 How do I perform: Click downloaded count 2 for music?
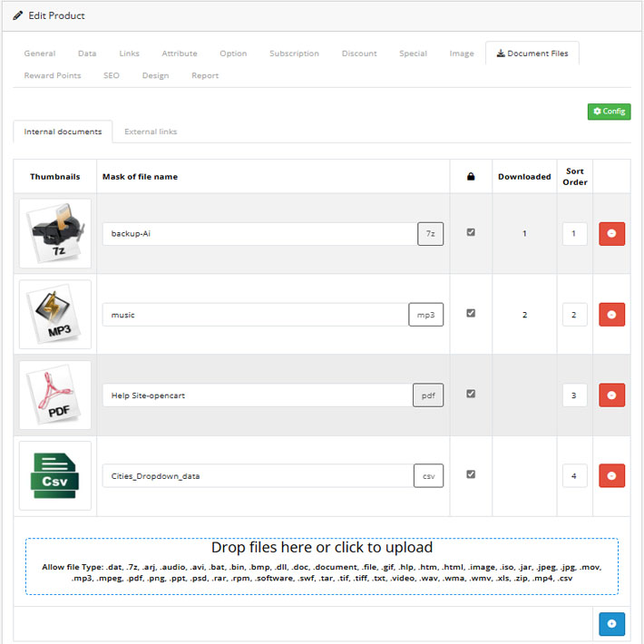pos(524,315)
